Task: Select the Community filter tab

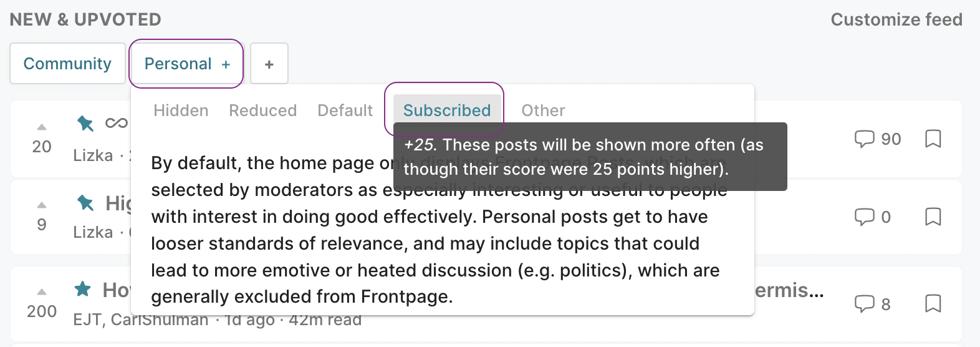Action: (x=67, y=64)
